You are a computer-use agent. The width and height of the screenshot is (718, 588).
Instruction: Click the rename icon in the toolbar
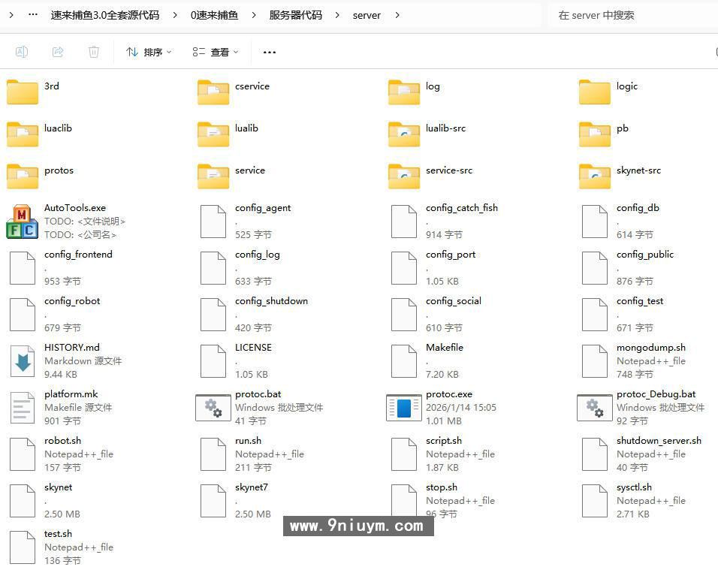(x=22, y=52)
